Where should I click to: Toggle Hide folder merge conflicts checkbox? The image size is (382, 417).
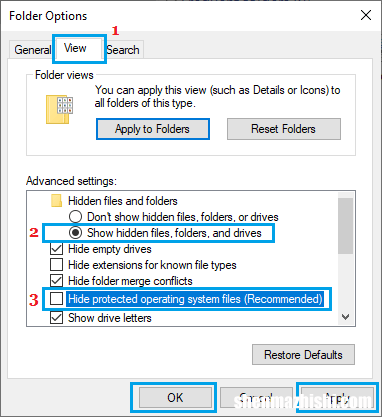pyautogui.click(x=57, y=281)
